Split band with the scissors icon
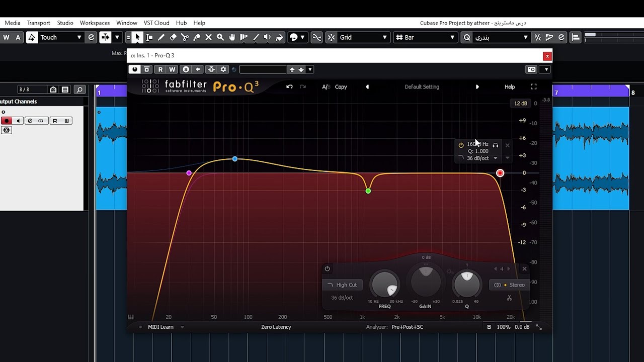This screenshot has height=362, width=644. point(509,298)
